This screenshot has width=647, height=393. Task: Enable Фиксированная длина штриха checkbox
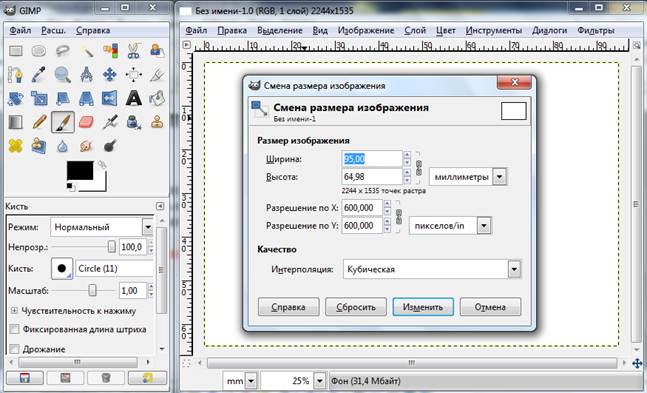click(x=14, y=329)
